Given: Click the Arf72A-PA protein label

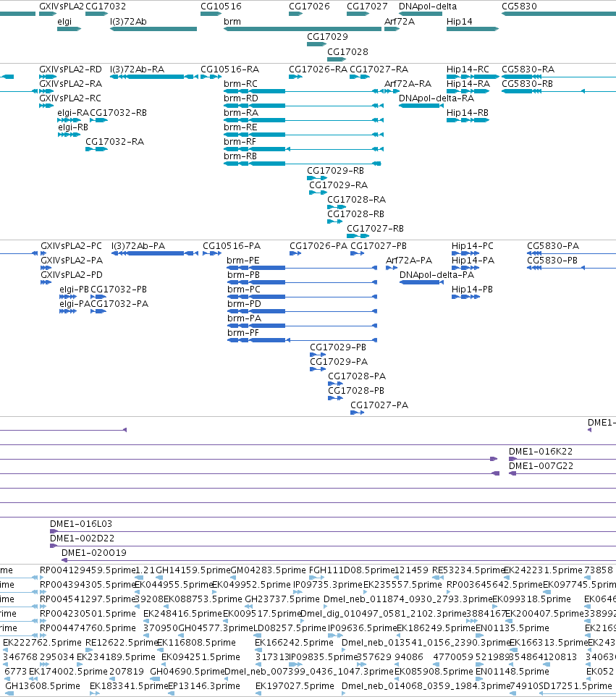Looking at the screenshot, I should [x=409, y=261].
